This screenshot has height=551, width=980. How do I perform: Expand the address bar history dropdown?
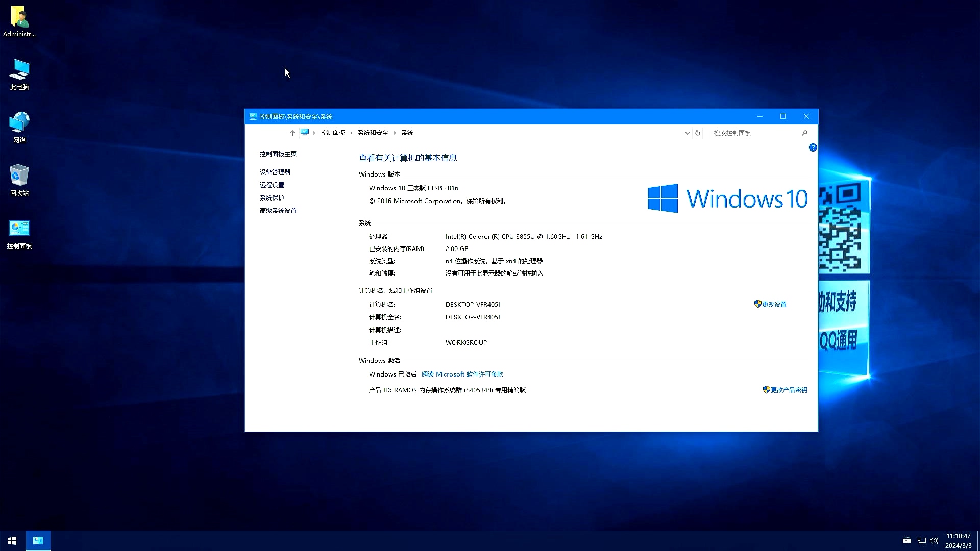(x=687, y=133)
